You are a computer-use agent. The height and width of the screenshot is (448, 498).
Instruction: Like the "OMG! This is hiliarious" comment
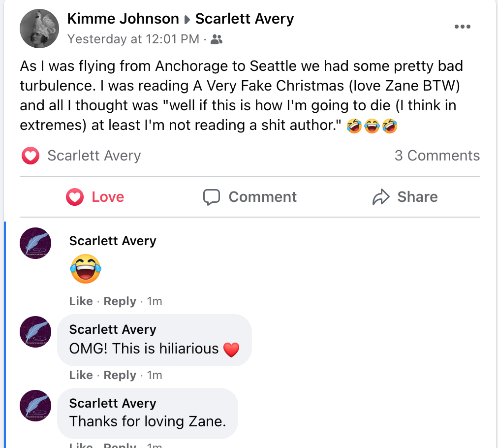click(81, 375)
